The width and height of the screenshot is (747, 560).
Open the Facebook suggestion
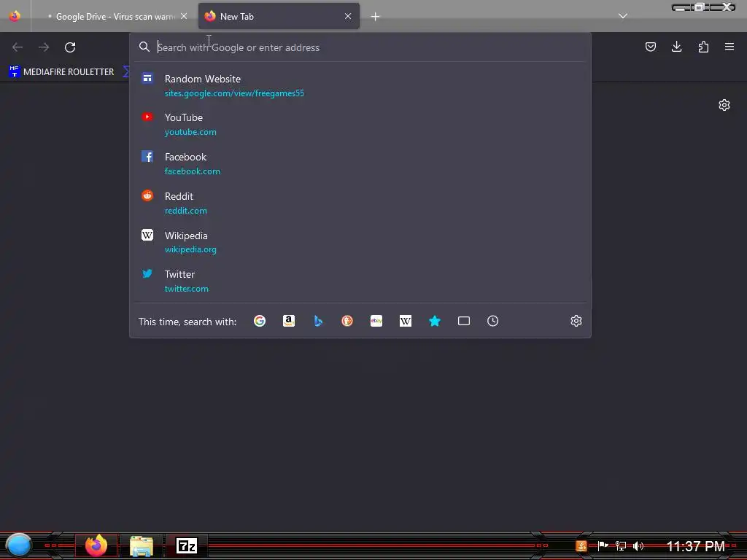point(360,164)
